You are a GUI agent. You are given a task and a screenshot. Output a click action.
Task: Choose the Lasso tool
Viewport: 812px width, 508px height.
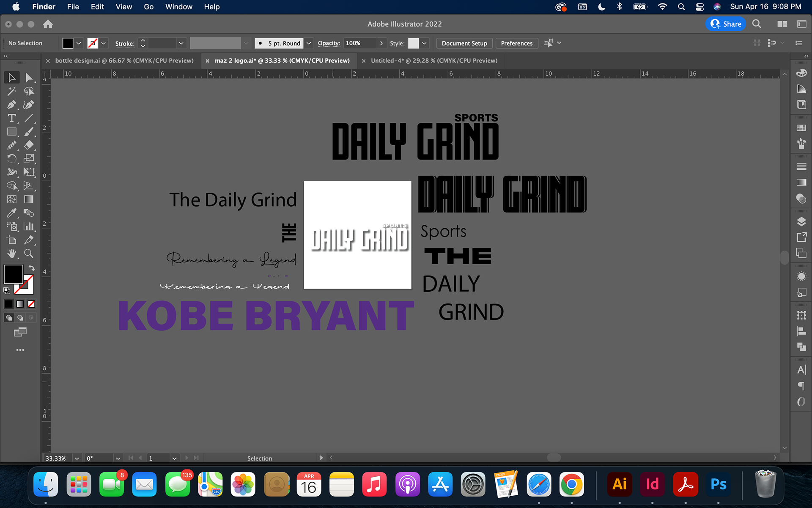29,91
